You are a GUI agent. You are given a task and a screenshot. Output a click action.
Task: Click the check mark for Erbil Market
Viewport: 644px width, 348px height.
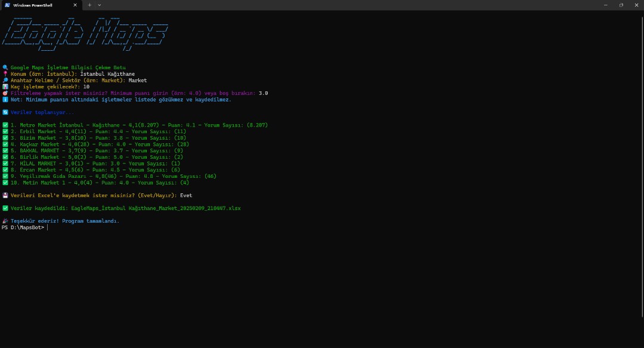5,132
